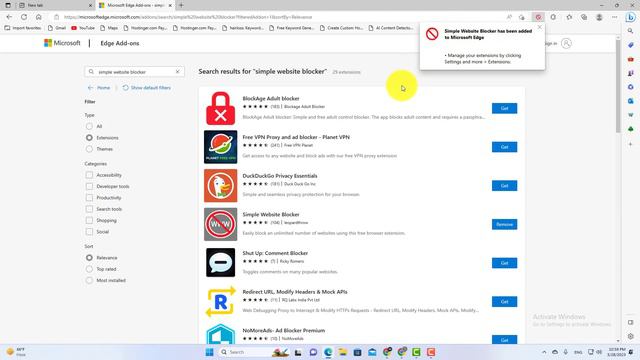This screenshot has width=640, height=360.
Task: Select the All type radio button
Action: pos(89,126)
